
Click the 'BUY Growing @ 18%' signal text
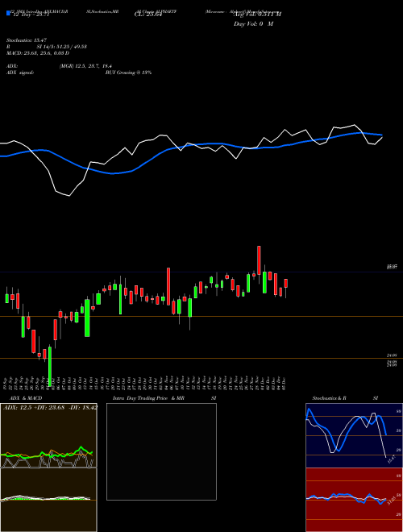128,73
